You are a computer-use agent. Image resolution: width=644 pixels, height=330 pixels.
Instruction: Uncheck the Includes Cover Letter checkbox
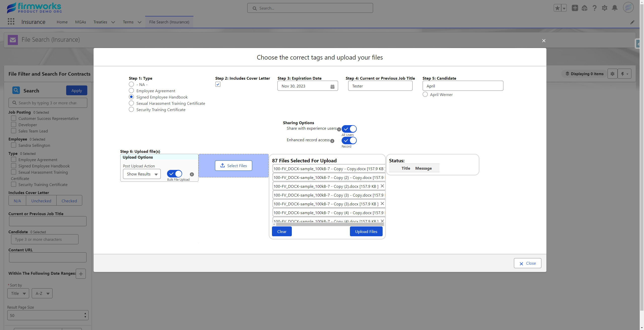218,84
